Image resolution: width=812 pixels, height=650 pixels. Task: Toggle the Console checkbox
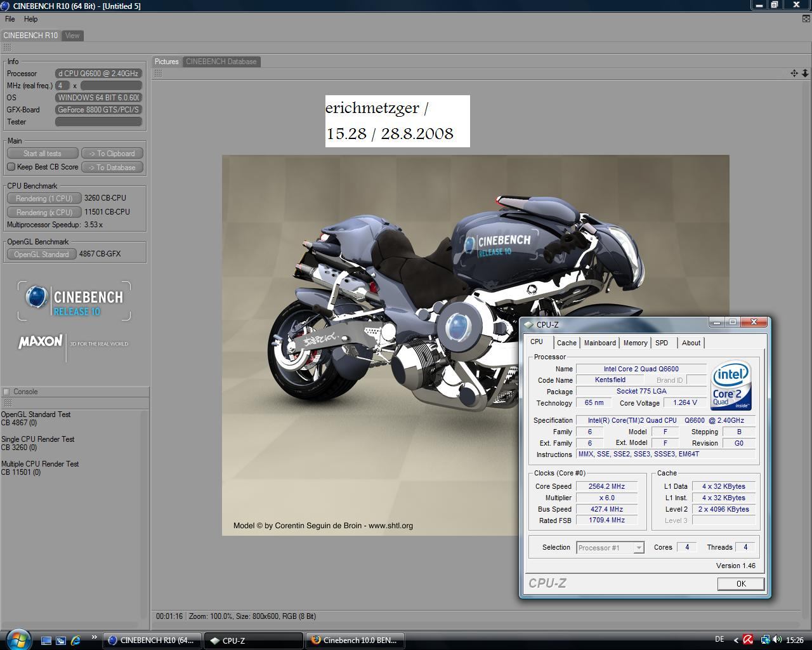pos(6,392)
